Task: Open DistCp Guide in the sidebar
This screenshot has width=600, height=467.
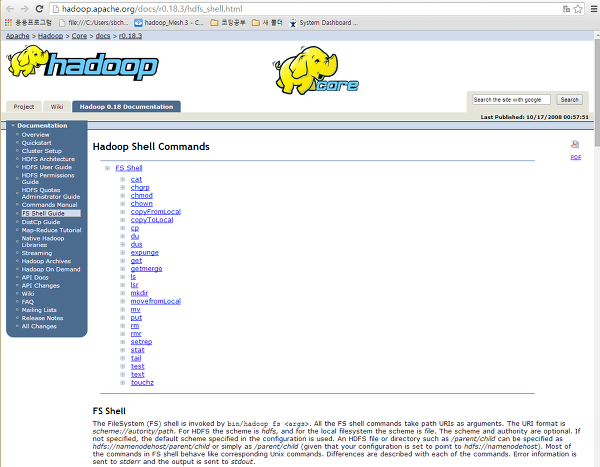Action: pos(41,222)
